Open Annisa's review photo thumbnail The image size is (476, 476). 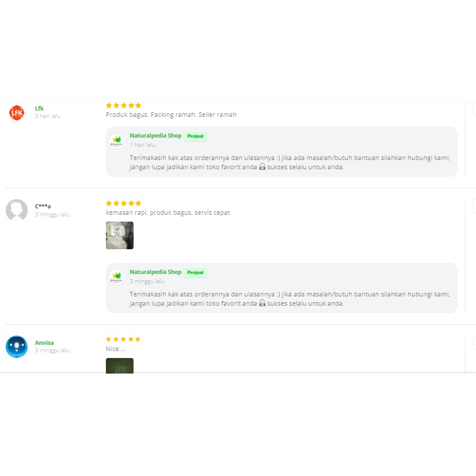pos(120,365)
